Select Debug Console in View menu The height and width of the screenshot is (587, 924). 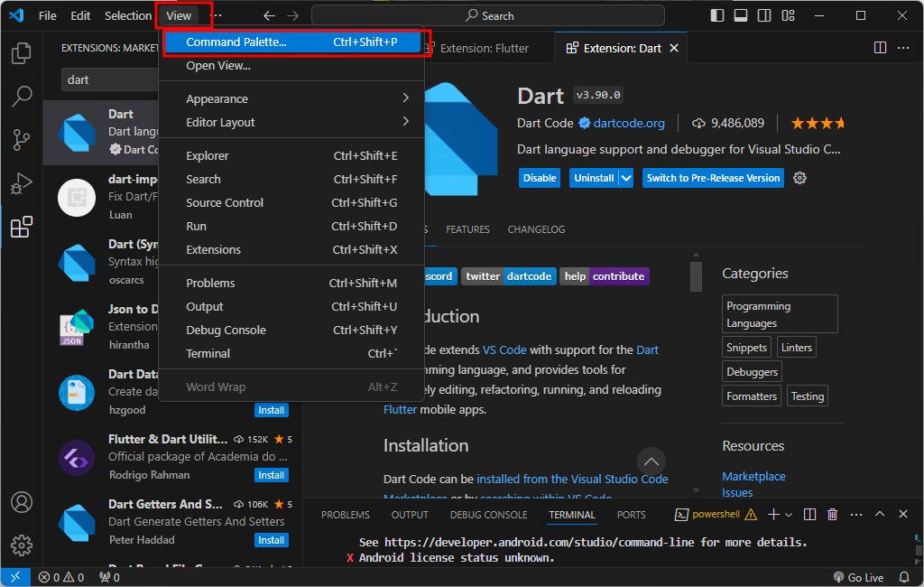point(291,330)
